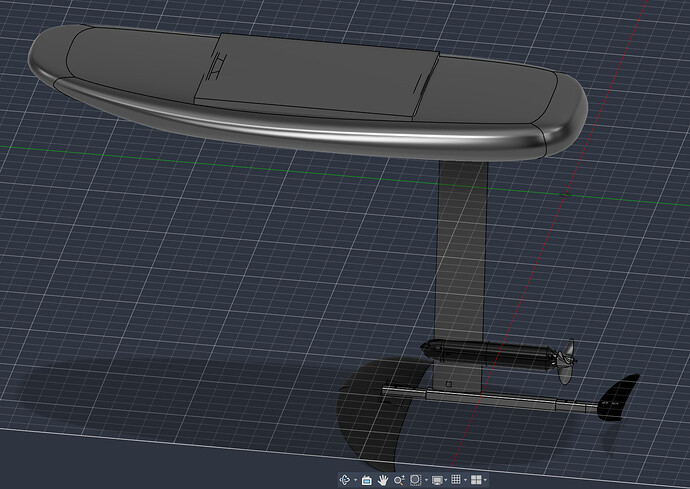Open Display Settings monitor icon
Viewport: 690px width, 489px height.
[437, 480]
